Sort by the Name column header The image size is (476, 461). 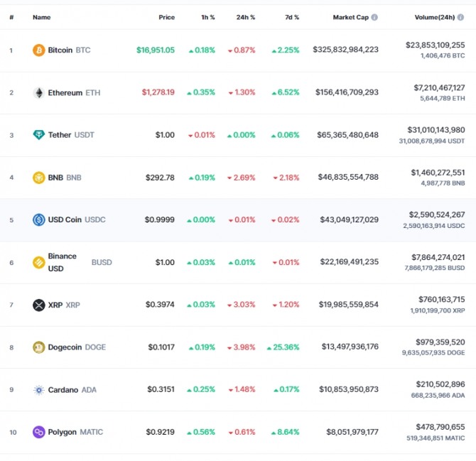coord(42,17)
